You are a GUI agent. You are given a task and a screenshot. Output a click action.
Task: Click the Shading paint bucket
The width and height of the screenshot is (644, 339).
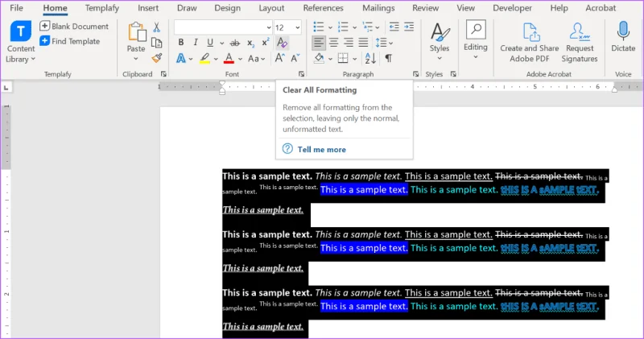point(319,58)
